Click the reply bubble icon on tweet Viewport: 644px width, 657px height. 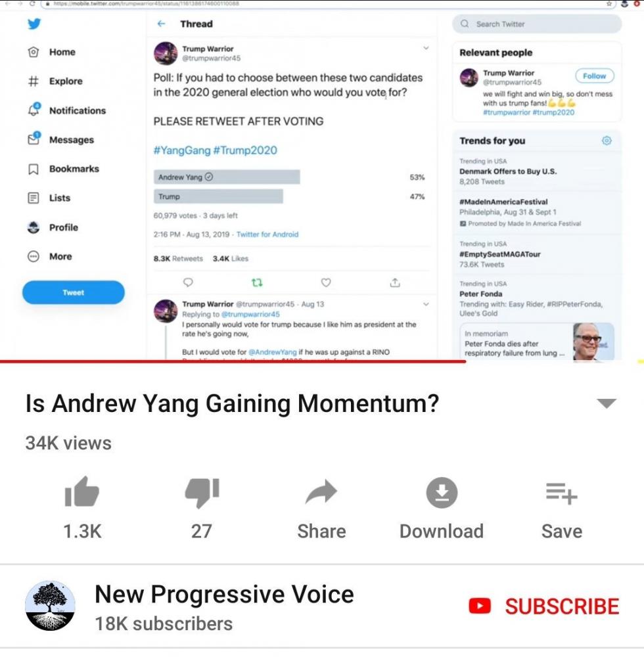click(188, 283)
